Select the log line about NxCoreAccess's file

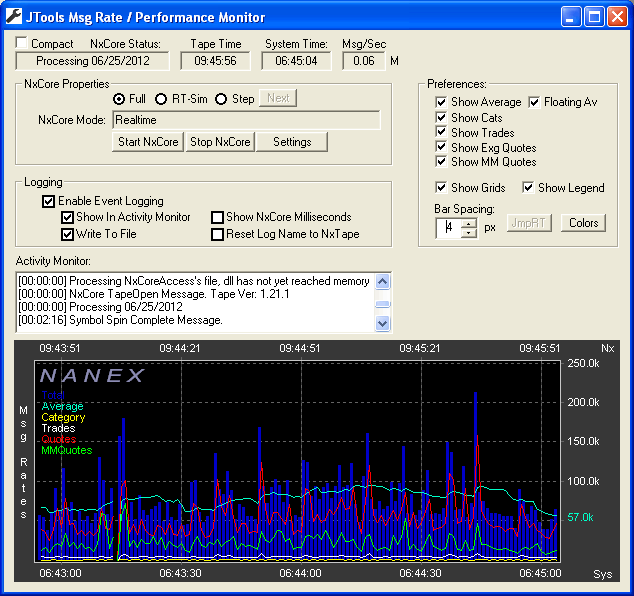[x=194, y=281]
